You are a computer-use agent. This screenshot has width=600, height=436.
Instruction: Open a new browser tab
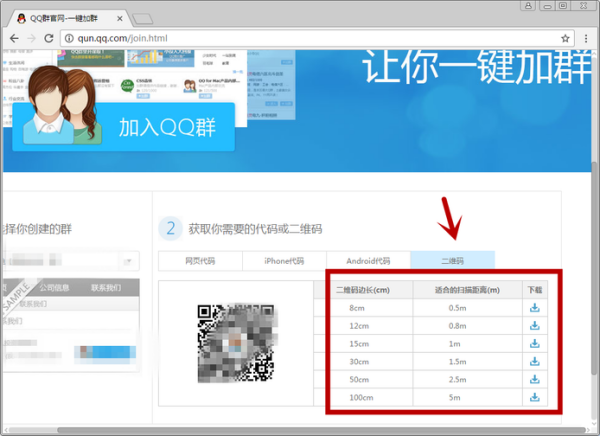click(142, 17)
